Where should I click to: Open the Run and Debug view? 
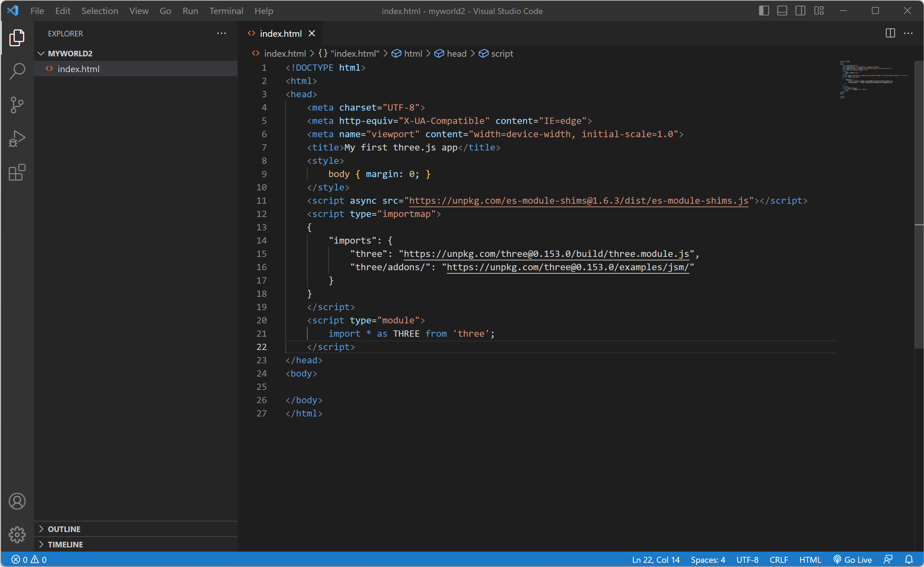[17, 138]
